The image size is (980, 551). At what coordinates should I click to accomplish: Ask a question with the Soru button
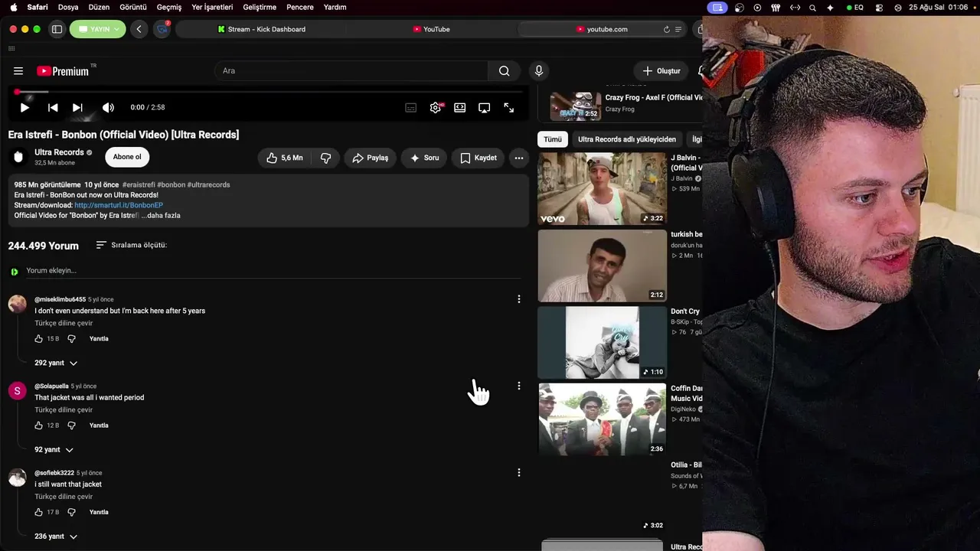(x=424, y=158)
